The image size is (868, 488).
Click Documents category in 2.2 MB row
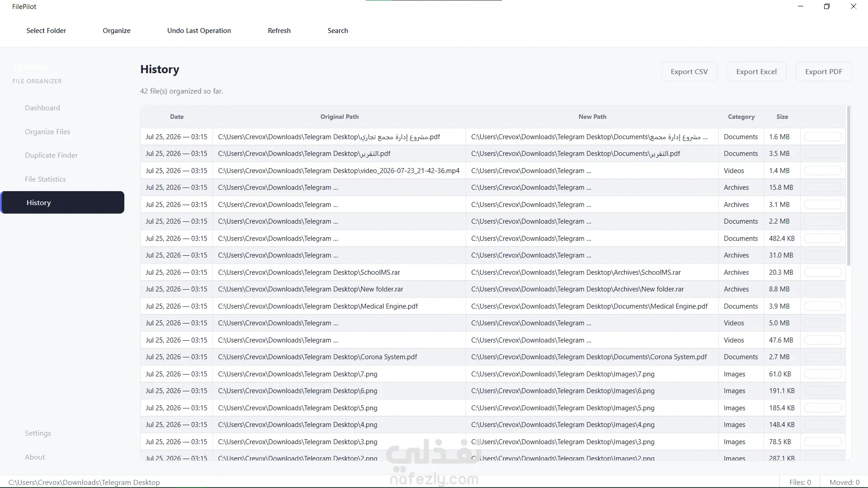point(741,221)
